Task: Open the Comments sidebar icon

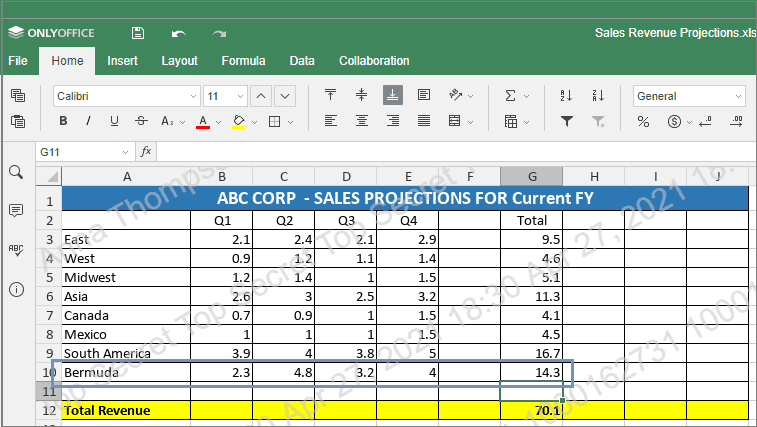Action: point(16,211)
